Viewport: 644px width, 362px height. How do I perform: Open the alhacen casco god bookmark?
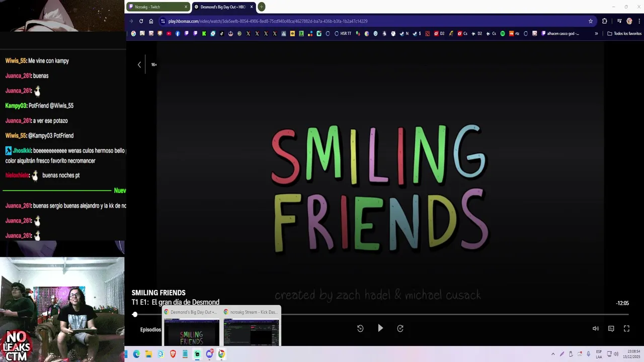560,34
